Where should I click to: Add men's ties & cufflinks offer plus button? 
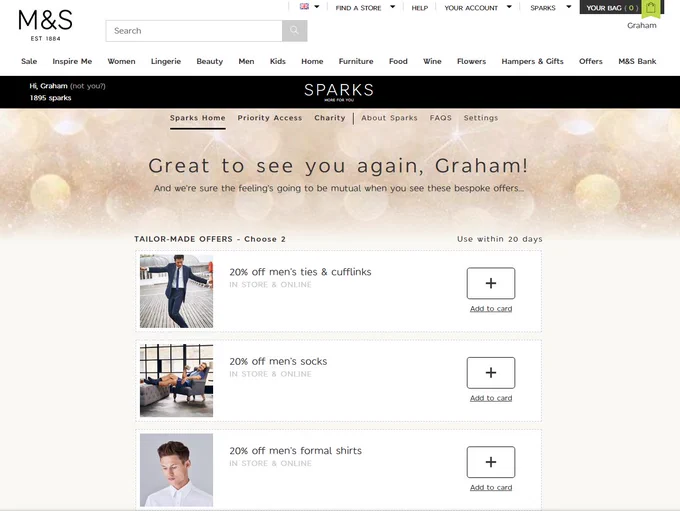(491, 283)
